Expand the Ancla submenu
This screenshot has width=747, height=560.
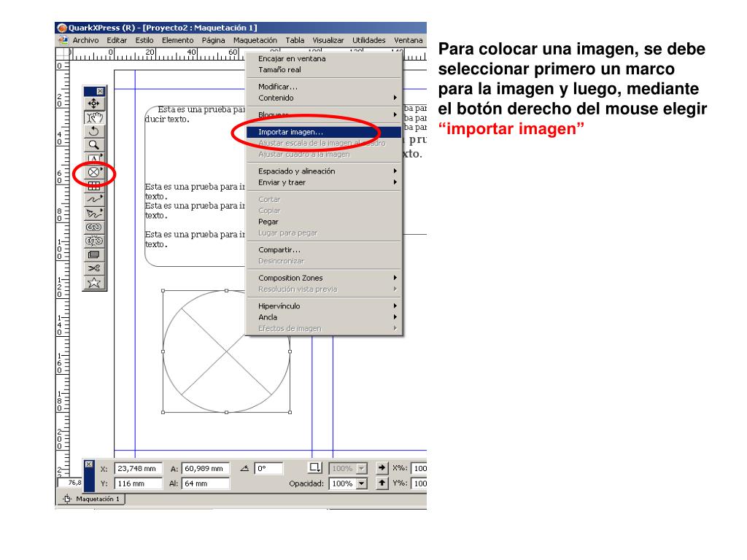click(x=395, y=317)
